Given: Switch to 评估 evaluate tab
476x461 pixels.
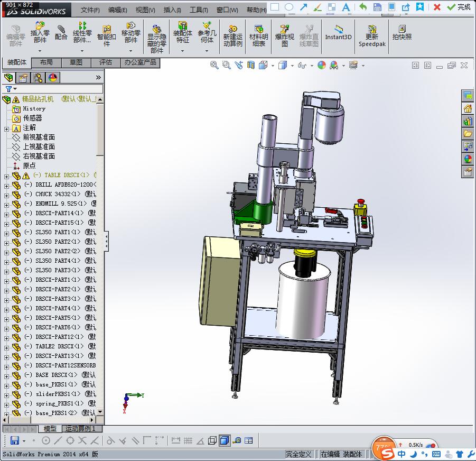Looking at the screenshot, I should coord(106,62).
